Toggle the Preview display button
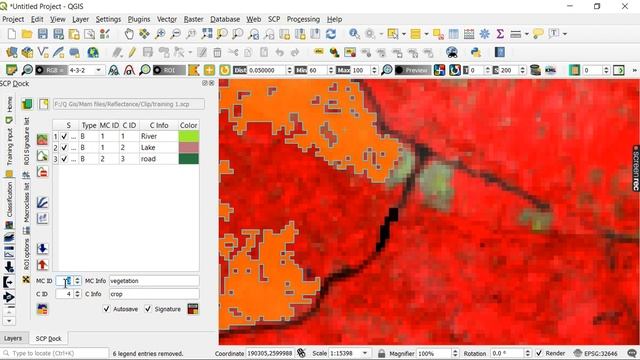The image size is (640, 360). [x=413, y=70]
